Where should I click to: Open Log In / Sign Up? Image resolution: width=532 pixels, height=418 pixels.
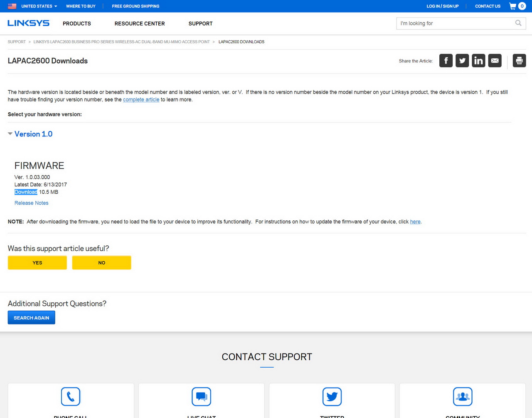[x=443, y=6]
